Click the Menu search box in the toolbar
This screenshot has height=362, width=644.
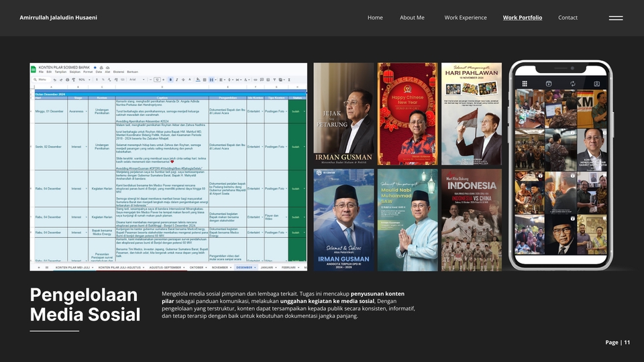tap(42, 80)
